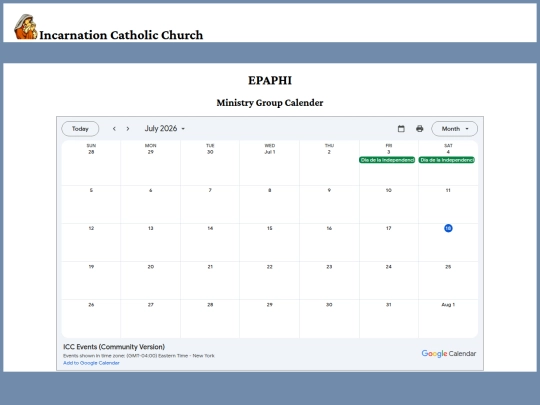Image resolution: width=540 pixels, height=405 pixels.
Task: Select date 22 in the calendar
Action: point(270,267)
